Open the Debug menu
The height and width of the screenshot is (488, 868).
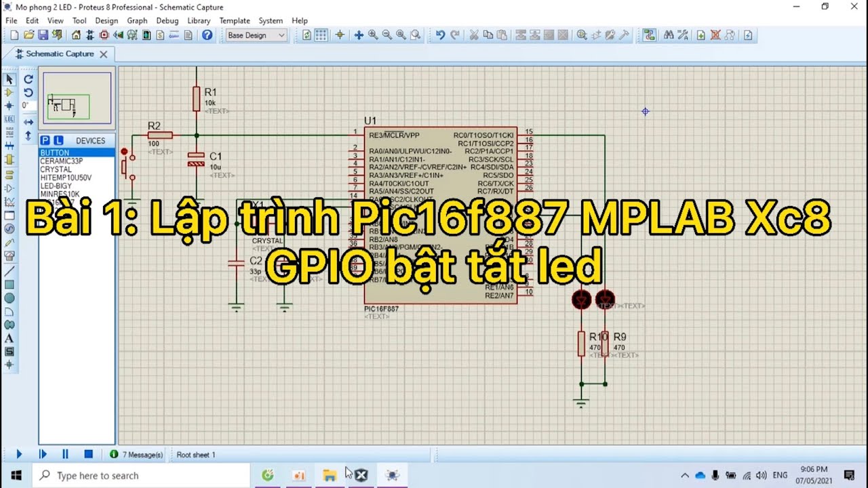coord(167,20)
